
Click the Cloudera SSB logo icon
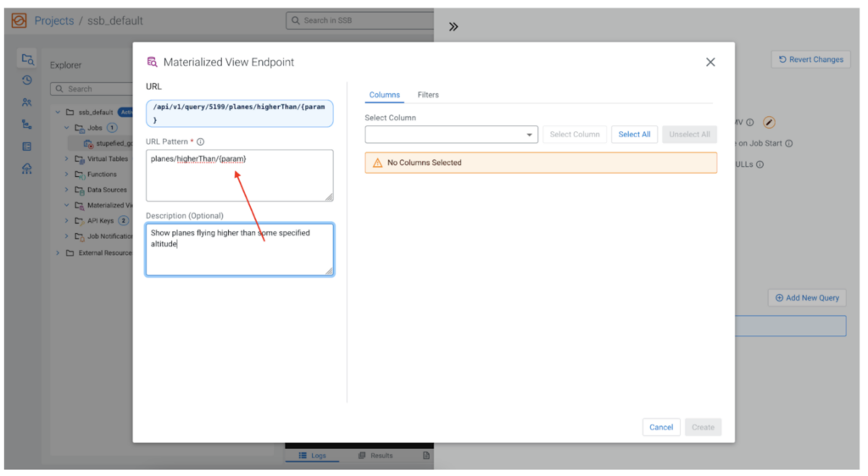pyautogui.click(x=19, y=20)
